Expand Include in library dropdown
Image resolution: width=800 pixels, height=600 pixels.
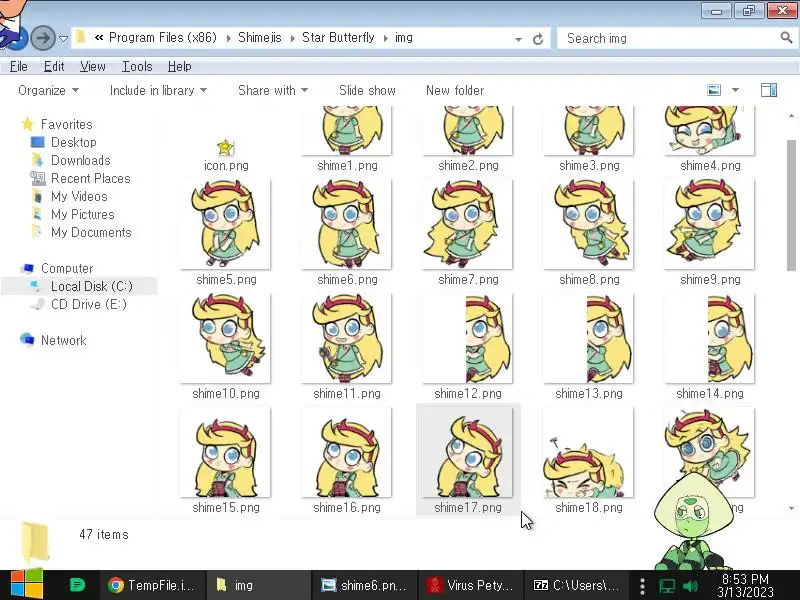tap(158, 90)
